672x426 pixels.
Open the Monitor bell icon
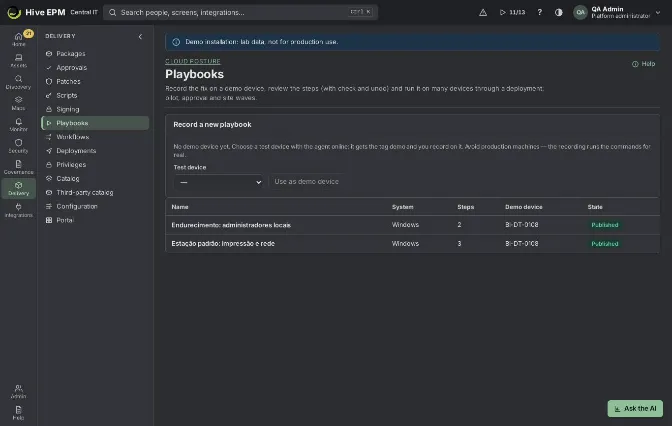tap(18, 125)
